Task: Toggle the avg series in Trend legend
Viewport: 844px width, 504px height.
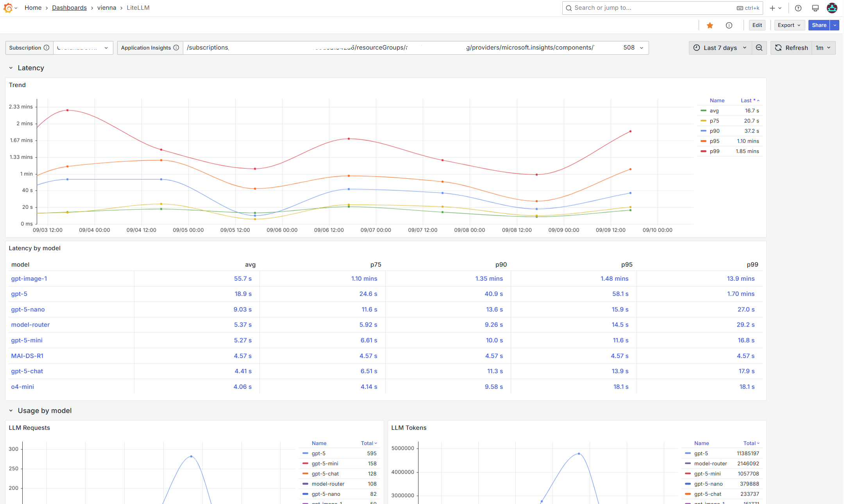Action: point(714,111)
